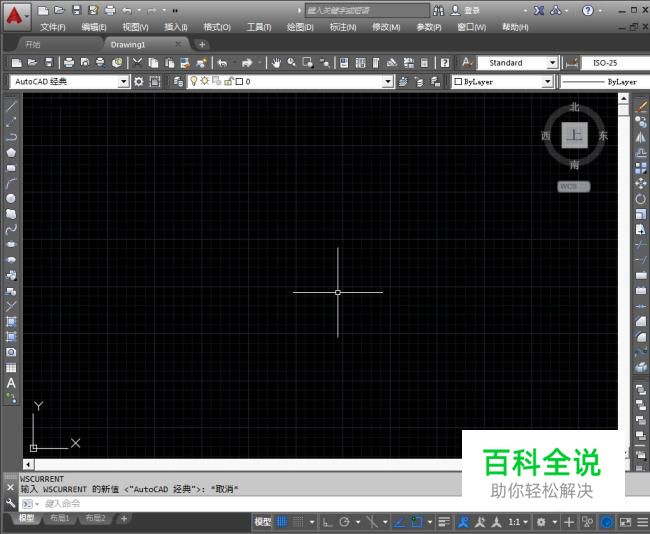Click the vertical scrollbar up arrow

tap(623, 98)
